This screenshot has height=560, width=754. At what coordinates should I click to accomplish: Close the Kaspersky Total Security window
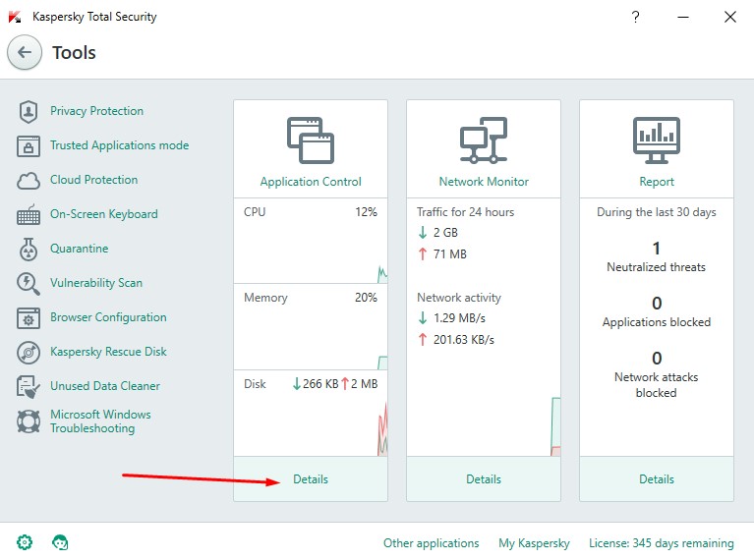coord(730,17)
